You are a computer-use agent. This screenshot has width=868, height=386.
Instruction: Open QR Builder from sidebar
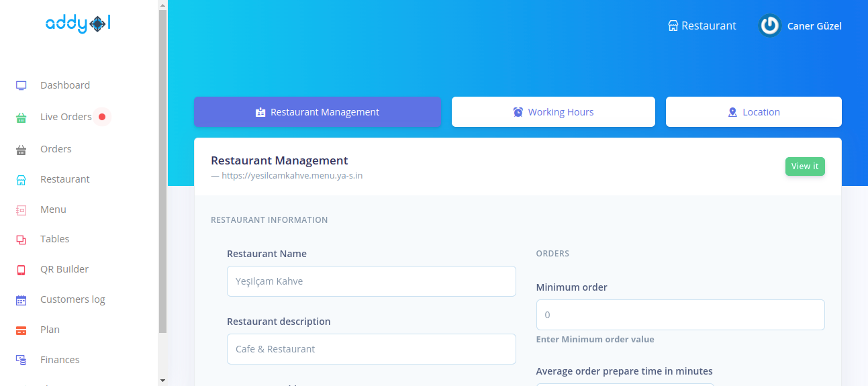point(64,269)
